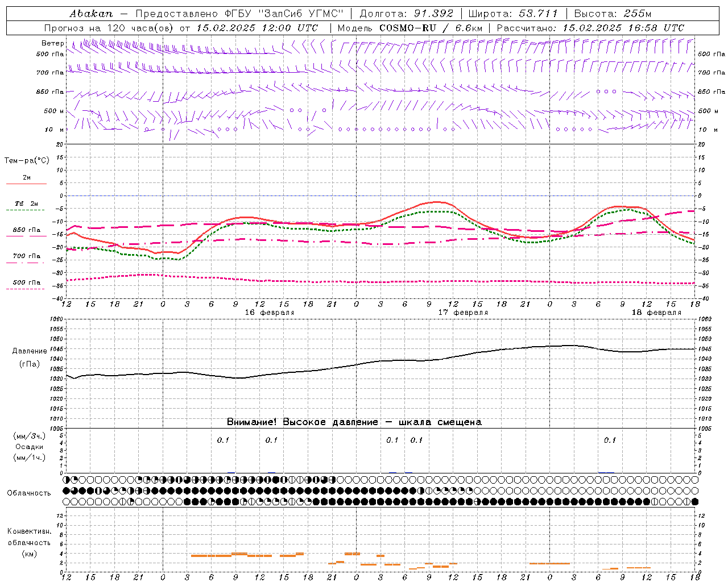Image resolution: width=728 pixels, height=582 pixels.
Task: Click the "Осадки" precipitation label
Action: click(x=30, y=447)
